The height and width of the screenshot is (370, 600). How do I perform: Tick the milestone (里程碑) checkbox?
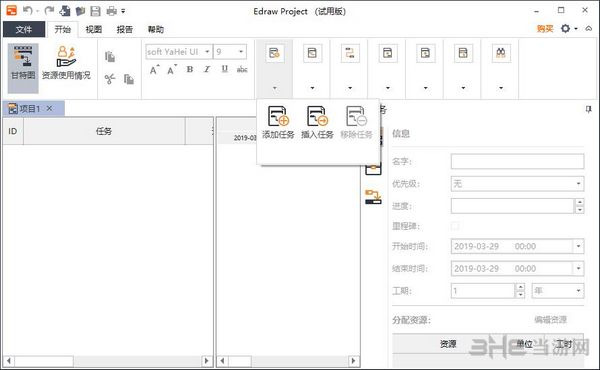tap(455, 226)
